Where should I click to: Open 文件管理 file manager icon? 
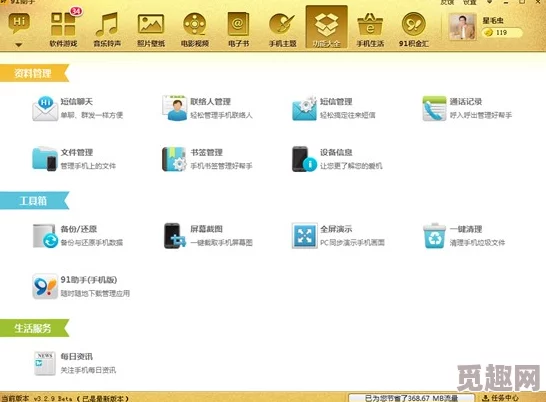click(x=45, y=159)
